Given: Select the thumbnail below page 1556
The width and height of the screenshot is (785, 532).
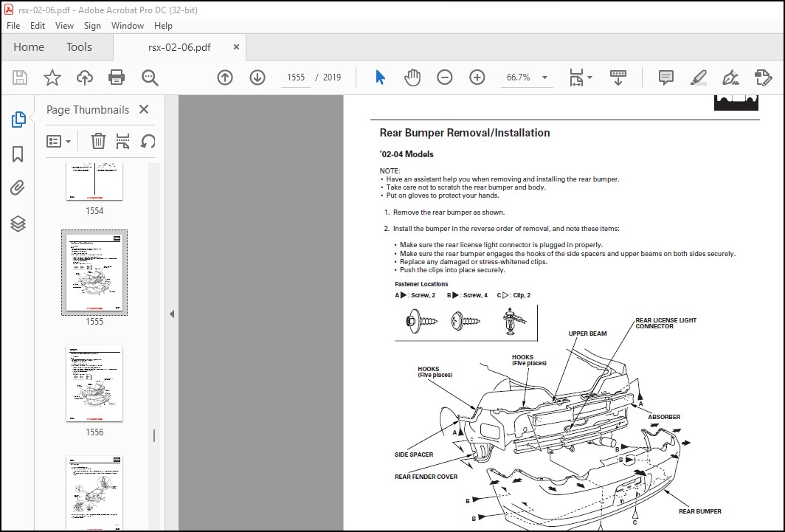Looking at the screenshot, I should pyautogui.click(x=94, y=493).
